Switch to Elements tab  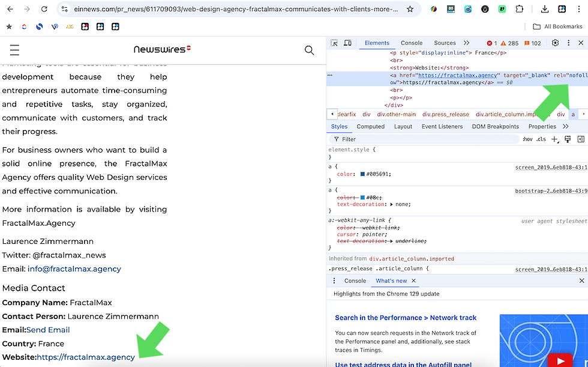[377, 43]
